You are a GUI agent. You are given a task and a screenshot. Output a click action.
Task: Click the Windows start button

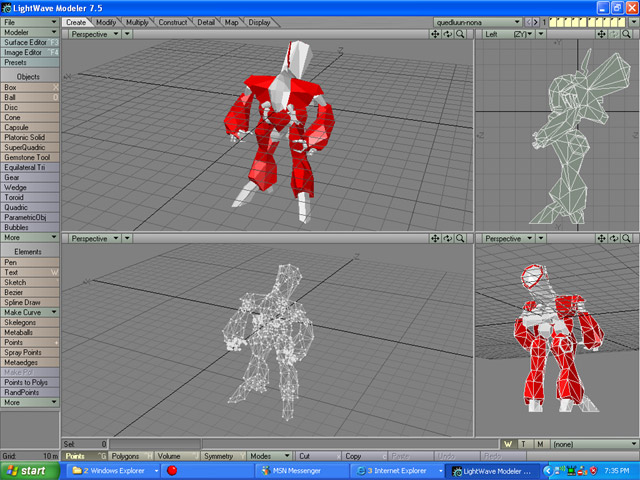pos(29,471)
